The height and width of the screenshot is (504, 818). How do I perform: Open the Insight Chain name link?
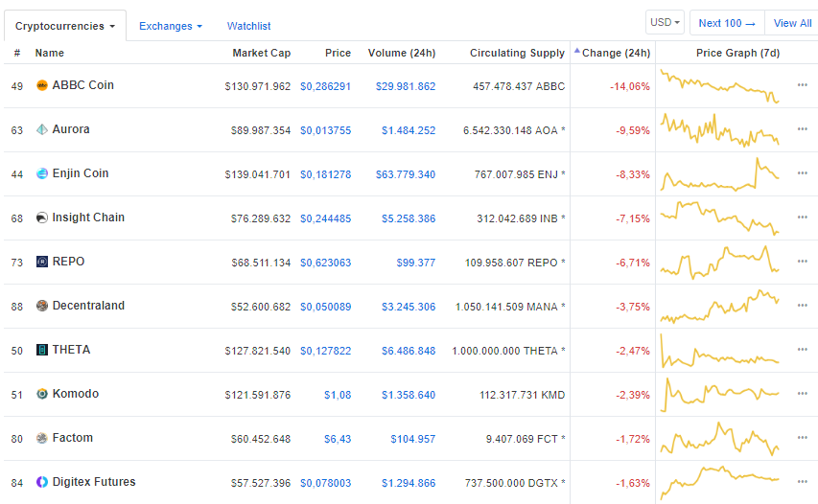pos(88,218)
